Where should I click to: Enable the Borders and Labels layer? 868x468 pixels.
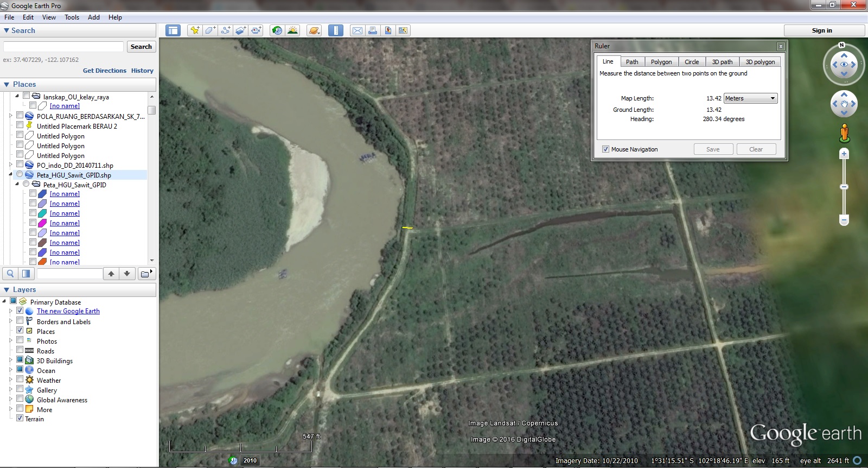pyautogui.click(x=20, y=321)
